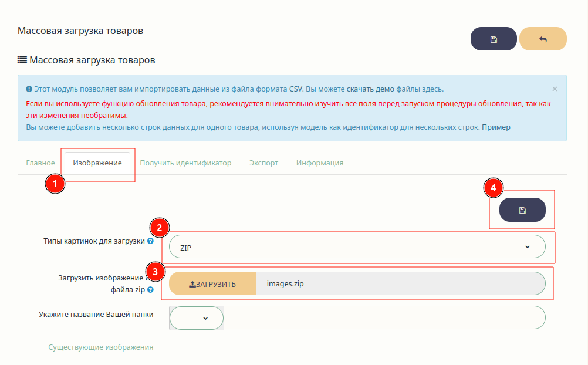Expand the ZIP image type dropdown
The height and width of the screenshot is (365, 588).
click(357, 248)
